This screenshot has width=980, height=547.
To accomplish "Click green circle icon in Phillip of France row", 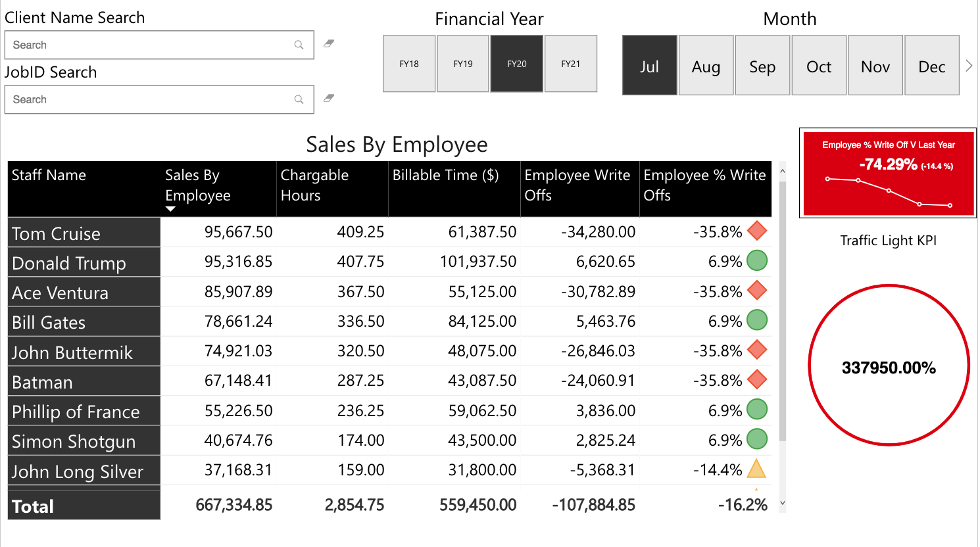I will click(x=757, y=410).
